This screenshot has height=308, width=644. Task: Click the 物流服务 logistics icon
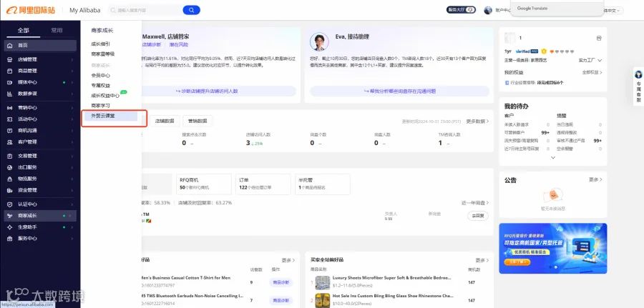point(10,179)
